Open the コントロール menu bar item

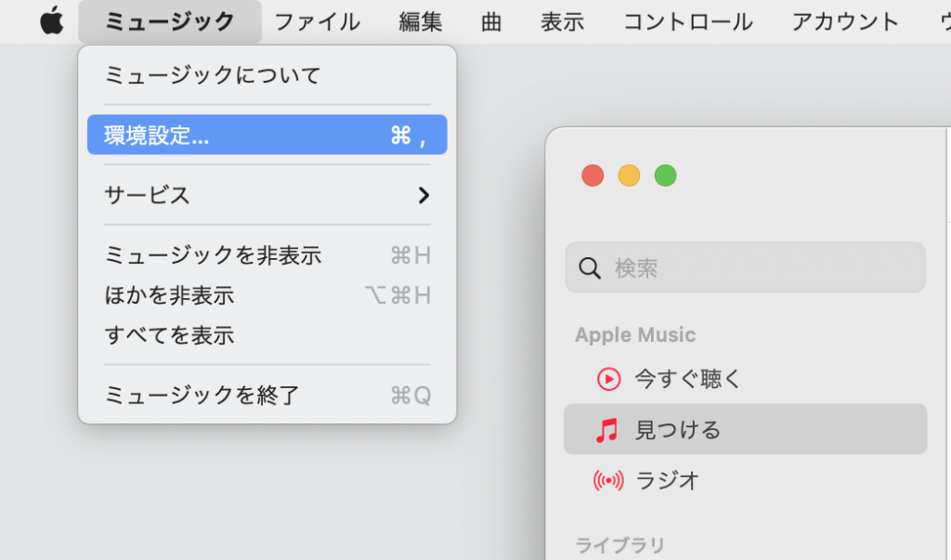pos(687,21)
